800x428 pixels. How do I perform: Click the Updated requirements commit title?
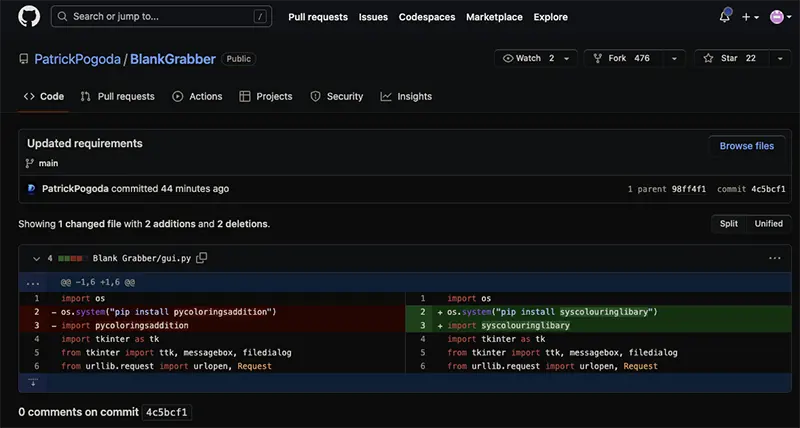[x=85, y=143]
